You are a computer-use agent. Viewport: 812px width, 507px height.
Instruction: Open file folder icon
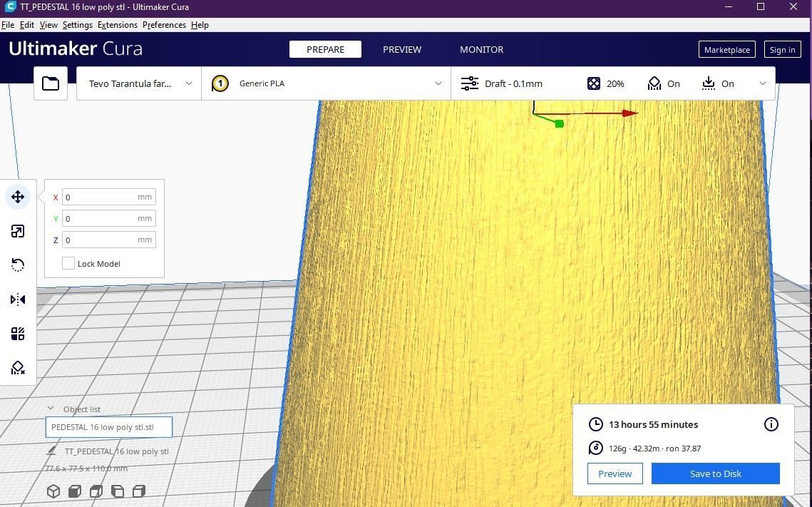[50, 83]
